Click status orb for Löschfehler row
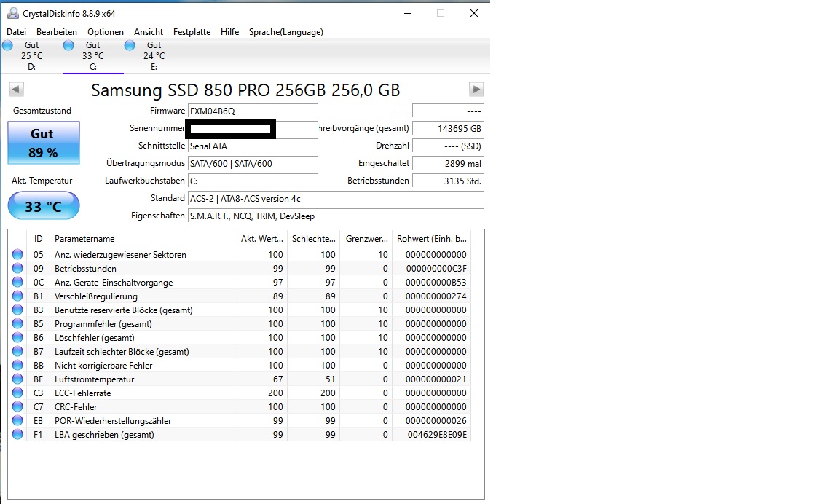 [17, 338]
